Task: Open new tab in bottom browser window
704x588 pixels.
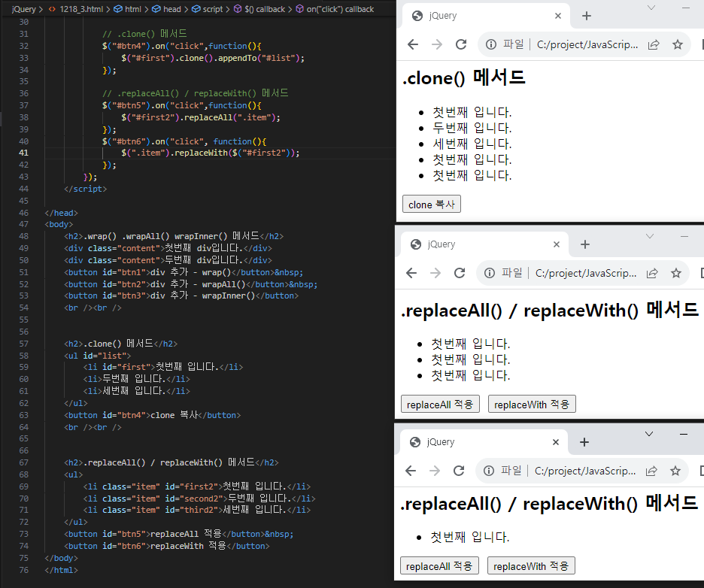Action: pyautogui.click(x=584, y=442)
